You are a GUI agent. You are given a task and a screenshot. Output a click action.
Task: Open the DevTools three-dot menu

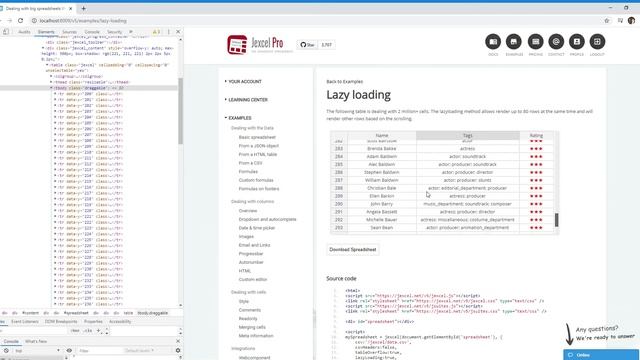(169, 32)
